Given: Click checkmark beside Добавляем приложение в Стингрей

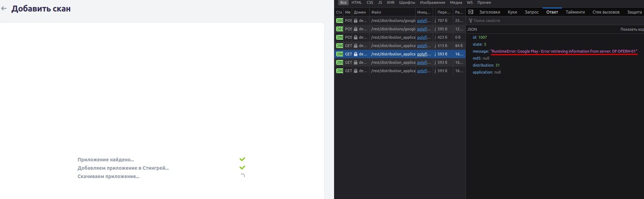Looking at the screenshot, I should click(x=242, y=168).
